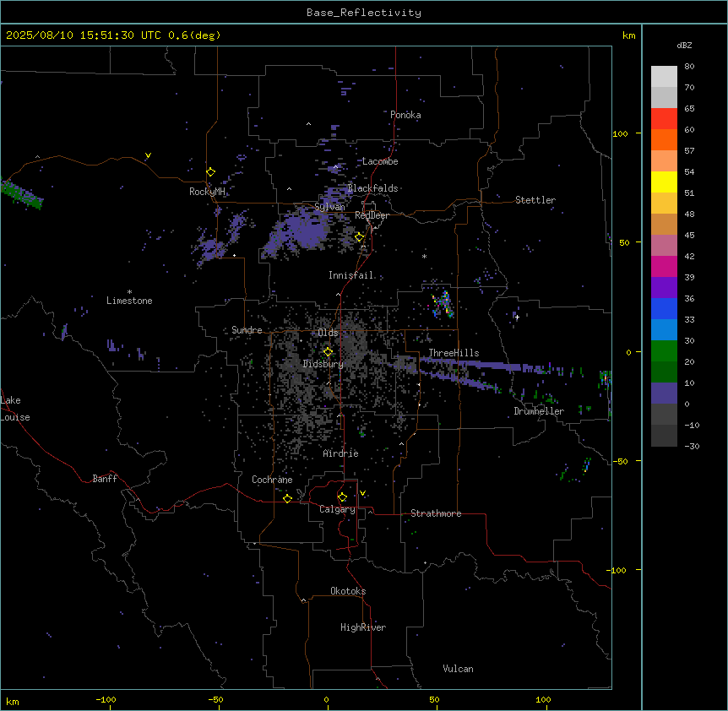Screen dimensions: 728x711
Task: Click the 80 value in the dBZ legend
Action: [x=689, y=67]
